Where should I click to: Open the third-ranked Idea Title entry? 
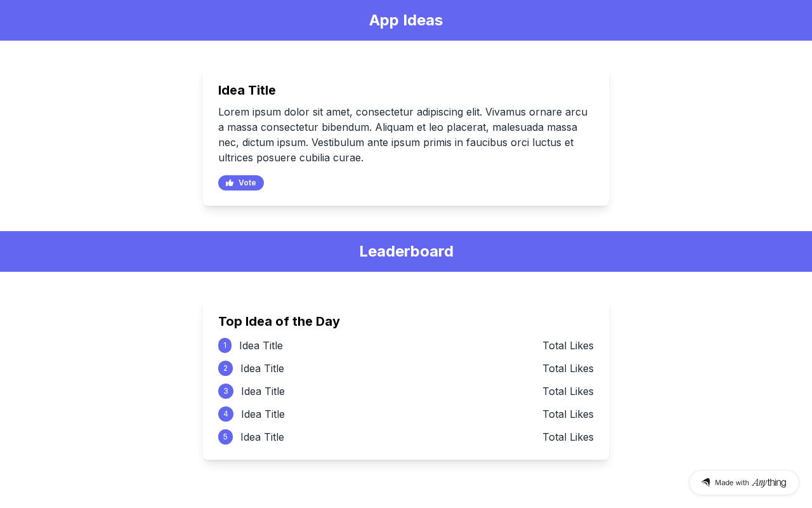[x=263, y=391]
